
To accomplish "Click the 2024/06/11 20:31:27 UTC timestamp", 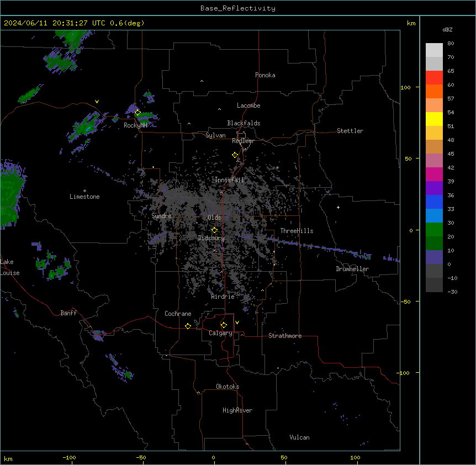I will coord(55,23).
